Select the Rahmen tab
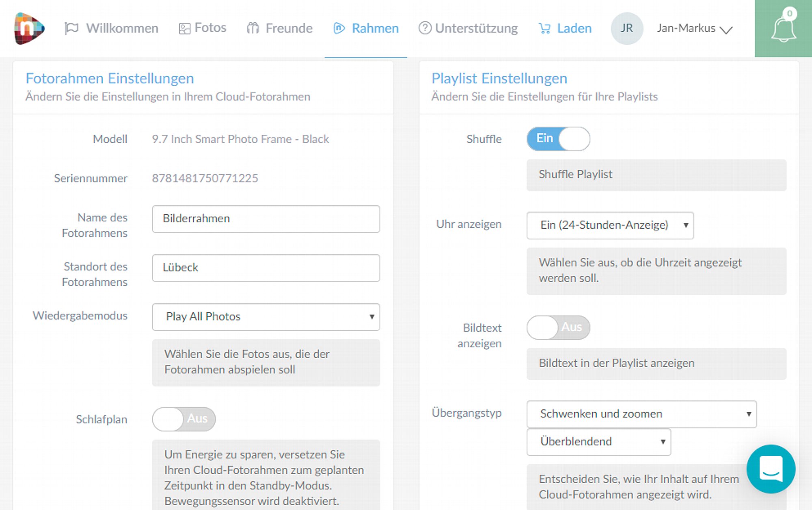The width and height of the screenshot is (812, 510). [366, 28]
